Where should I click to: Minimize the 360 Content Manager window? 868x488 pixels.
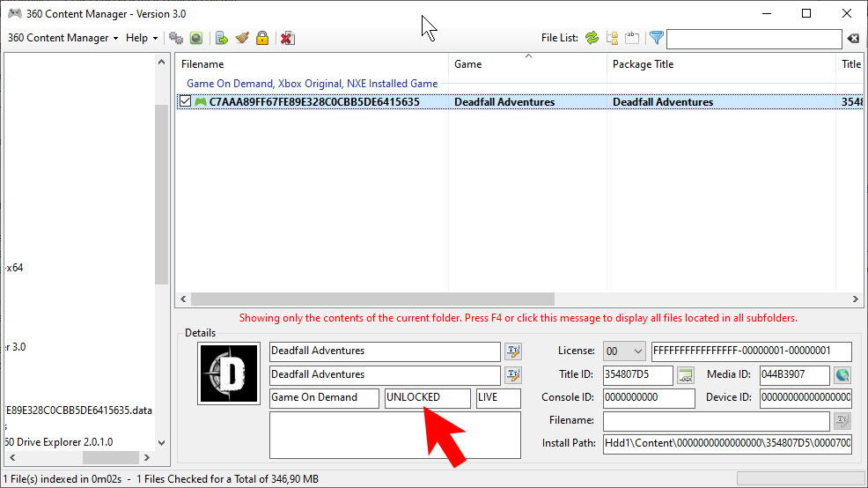point(767,13)
